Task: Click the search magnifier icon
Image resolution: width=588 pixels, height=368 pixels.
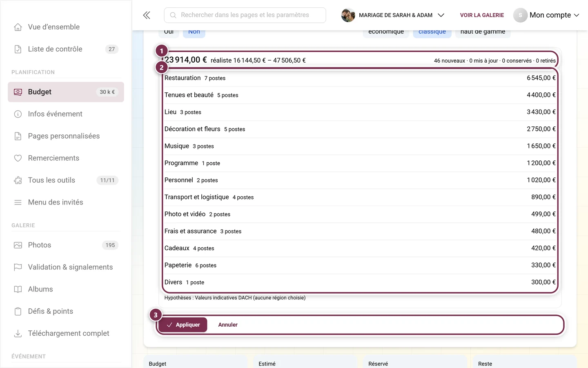Action: pos(173,15)
